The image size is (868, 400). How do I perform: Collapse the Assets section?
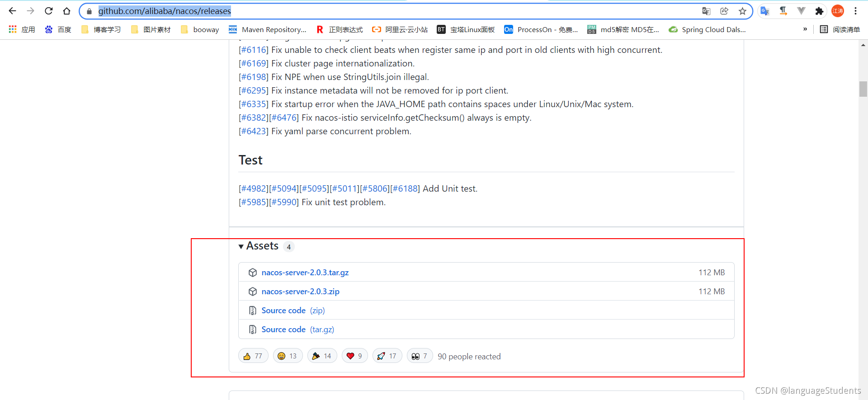[259, 246]
